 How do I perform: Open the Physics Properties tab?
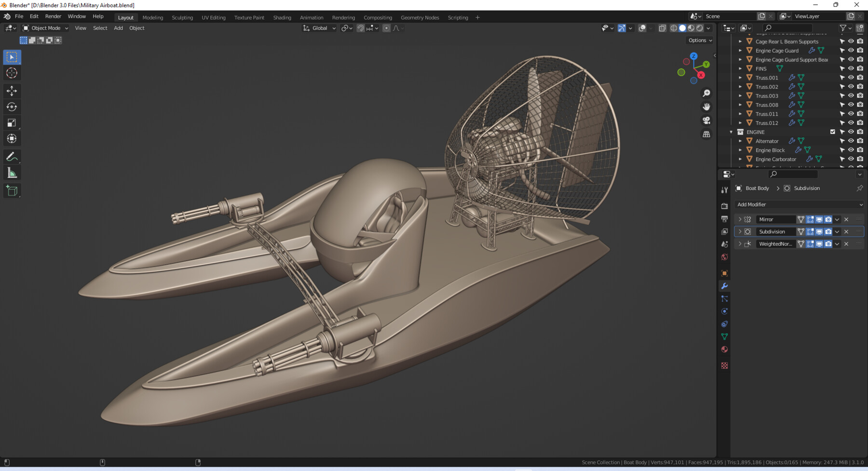click(724, 311)
